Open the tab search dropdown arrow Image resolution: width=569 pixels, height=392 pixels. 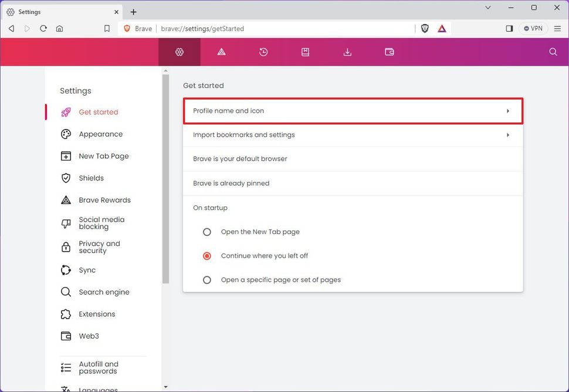tap(487, 8)
